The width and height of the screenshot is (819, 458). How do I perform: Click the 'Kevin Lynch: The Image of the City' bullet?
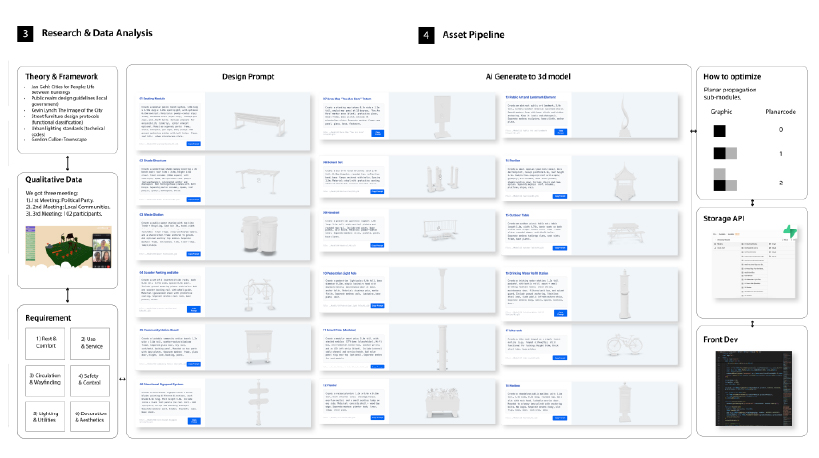click(x=67, y=110)
